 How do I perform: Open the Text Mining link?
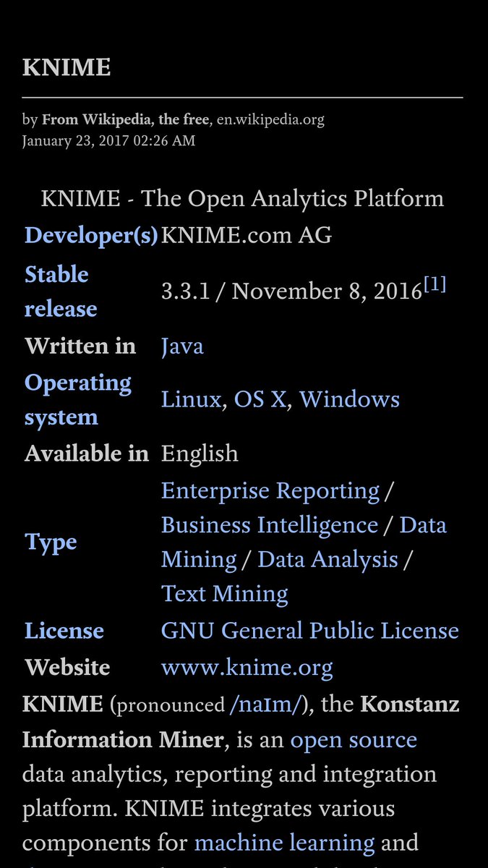(225, 594)
